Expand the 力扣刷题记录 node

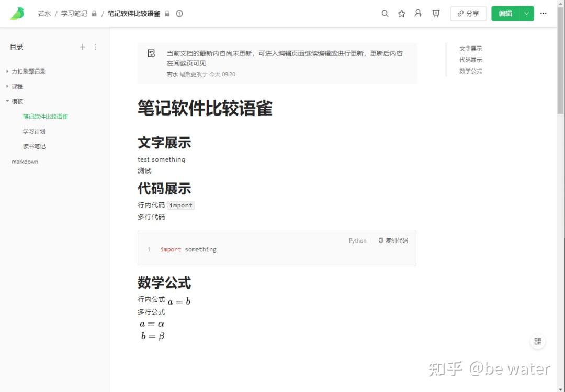[x=6, y=72]
